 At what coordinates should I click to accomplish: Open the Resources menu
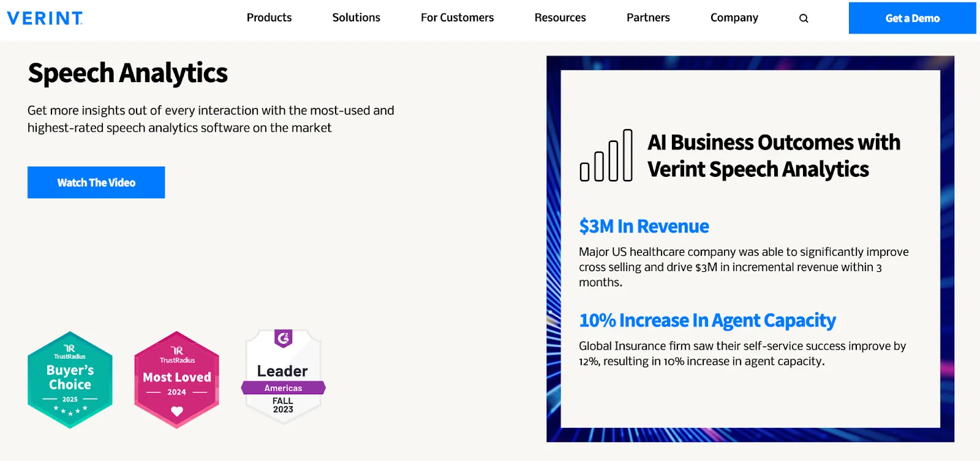tap(560, 18)
